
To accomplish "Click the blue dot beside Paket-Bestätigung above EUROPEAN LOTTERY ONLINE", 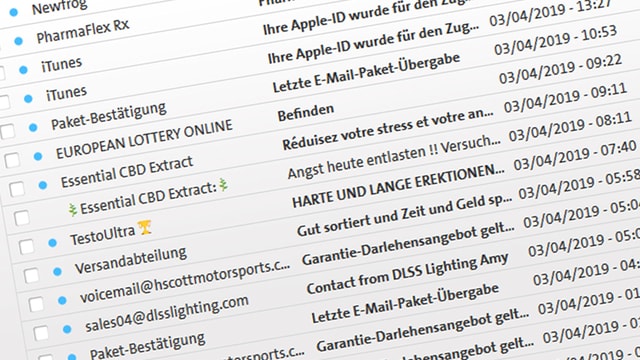I will point(33,128).
